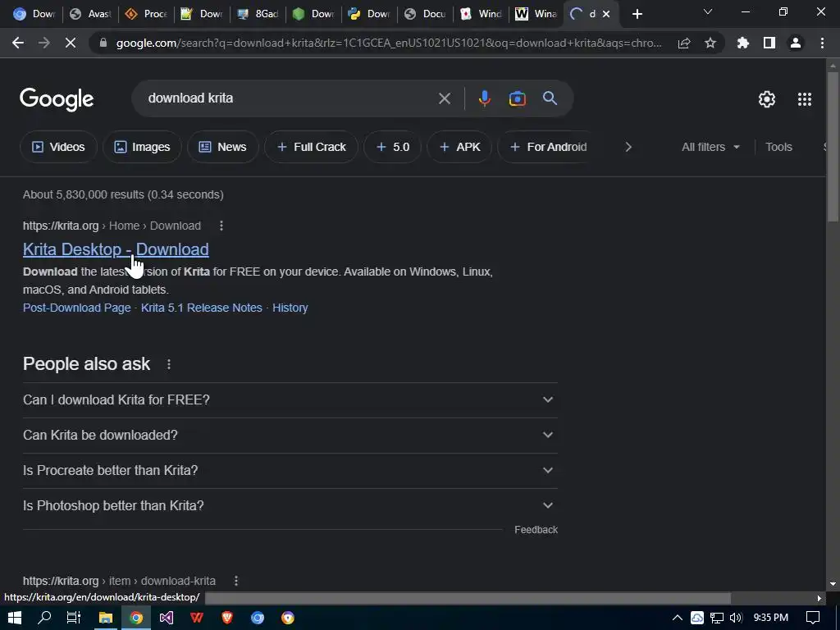Image resolution: width=840 pixels, height=630 pixels.
Task: Open Brave browser from the taskbar
Action: click(227, 618)
